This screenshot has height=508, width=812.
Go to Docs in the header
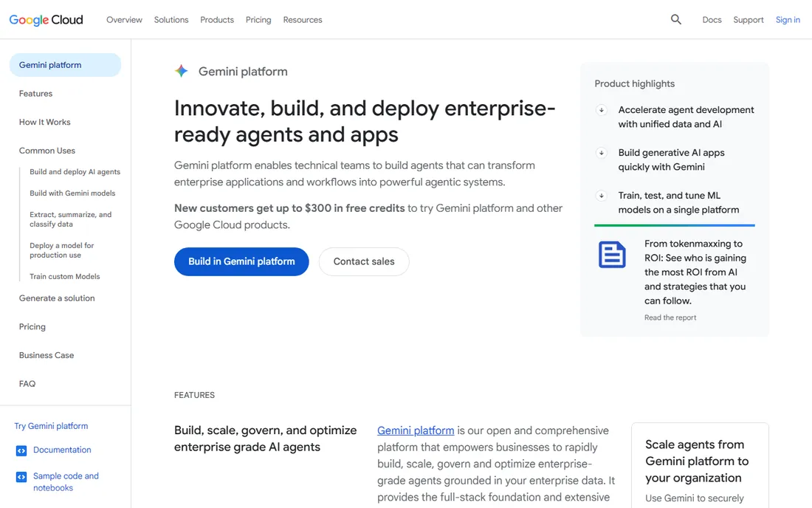[712, 20]
